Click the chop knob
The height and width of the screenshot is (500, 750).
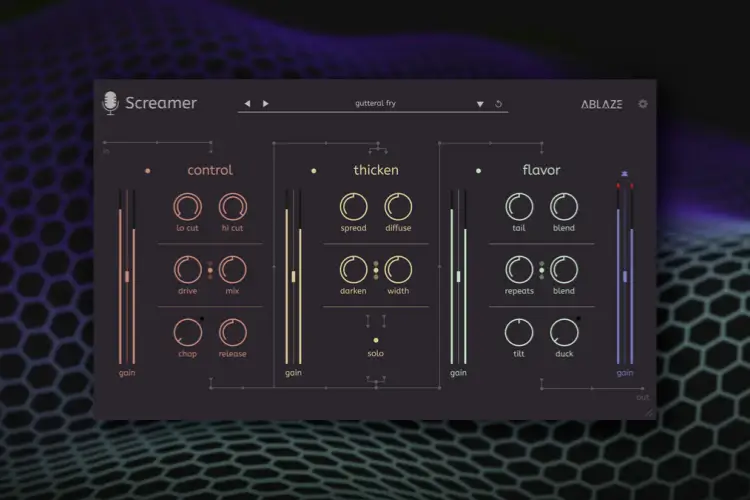pyautogui.click(x=188, y=333)
